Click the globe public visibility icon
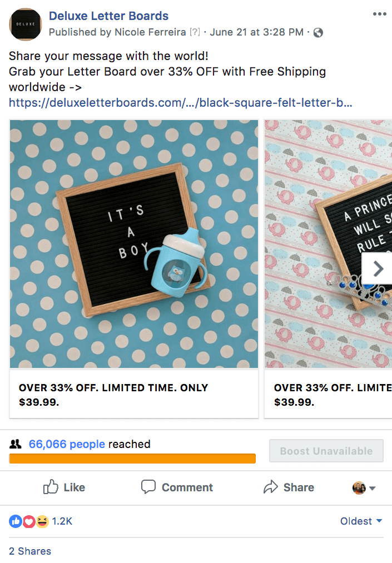The width and height of the screenshot is (392, 563). 318,32
